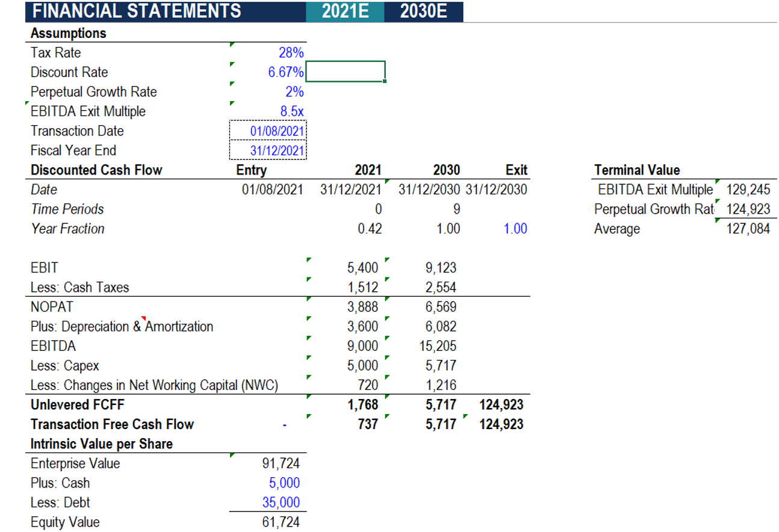
Task: Click the green marker on Terminal Value EBITDA Exit Multiple
Action: point(716,182)
